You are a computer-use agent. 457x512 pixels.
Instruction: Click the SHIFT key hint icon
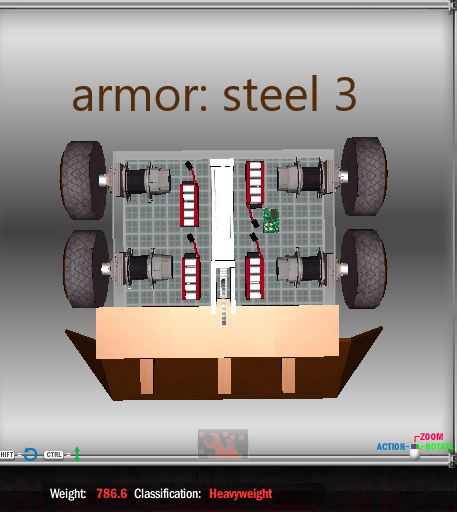(7, 455)
